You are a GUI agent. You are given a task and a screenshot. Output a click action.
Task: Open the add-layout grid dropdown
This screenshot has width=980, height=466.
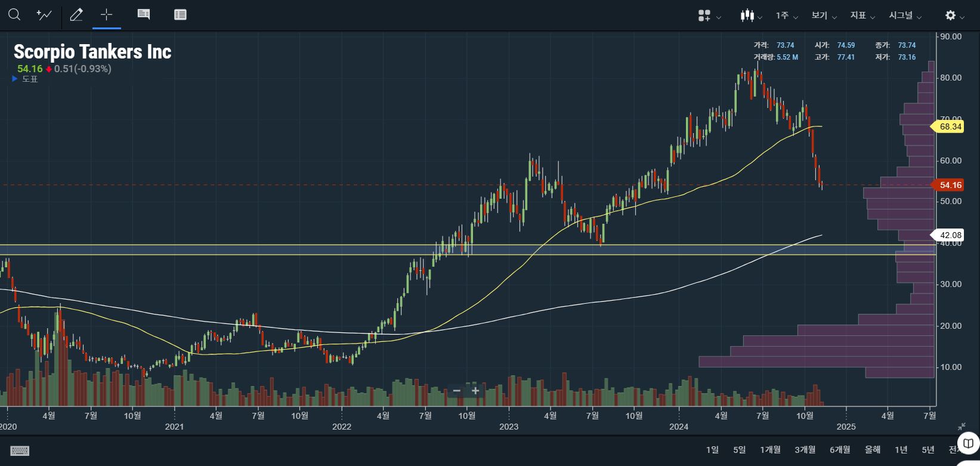pyautogui.click(x=709, y=16)
